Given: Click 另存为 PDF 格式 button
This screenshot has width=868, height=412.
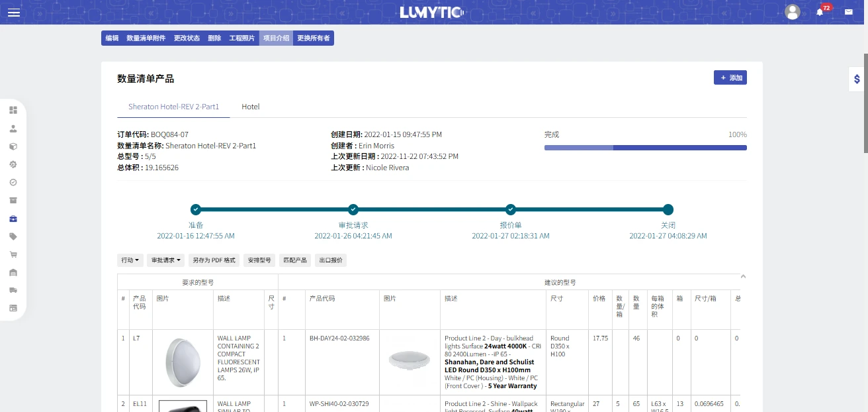Looking at the screenshot, I should click(214, 260).
